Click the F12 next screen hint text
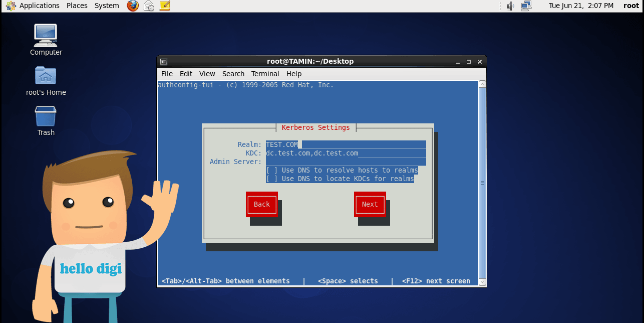The width and height of the screenshot is (644, 323). point(436,281)
